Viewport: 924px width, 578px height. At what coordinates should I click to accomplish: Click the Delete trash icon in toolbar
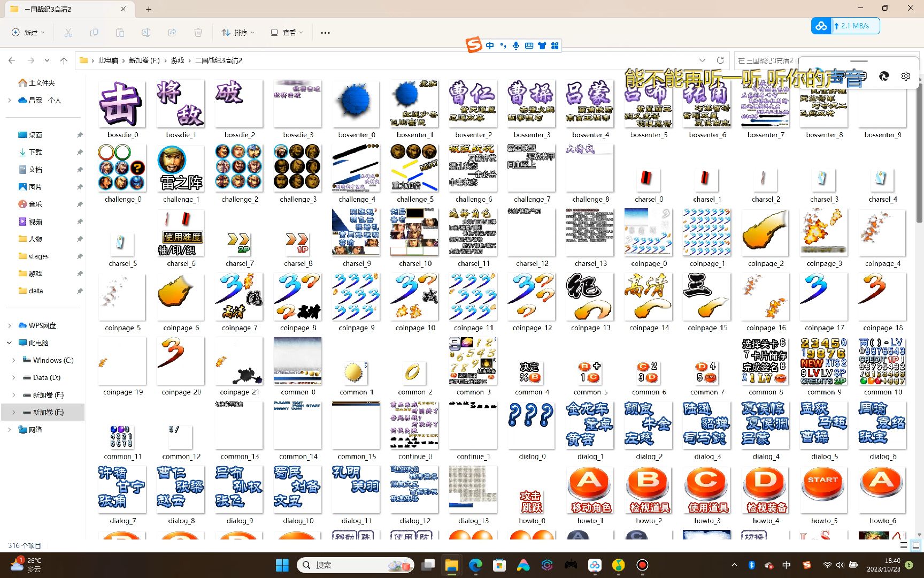198,33
